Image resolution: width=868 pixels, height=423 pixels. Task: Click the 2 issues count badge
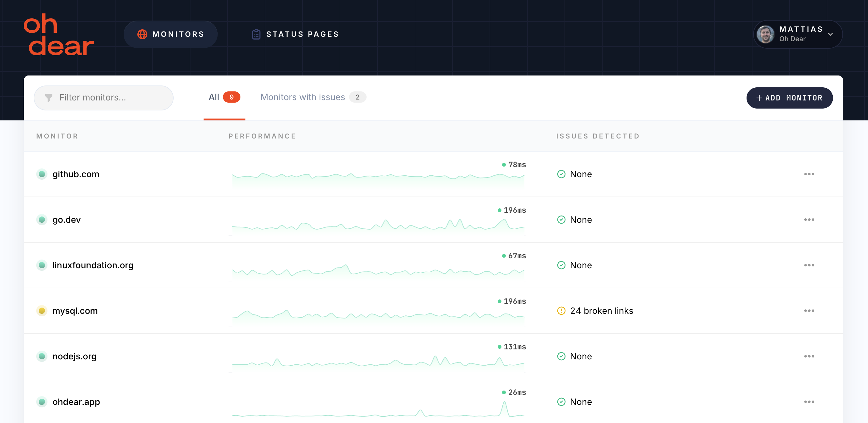pos(358,97)
